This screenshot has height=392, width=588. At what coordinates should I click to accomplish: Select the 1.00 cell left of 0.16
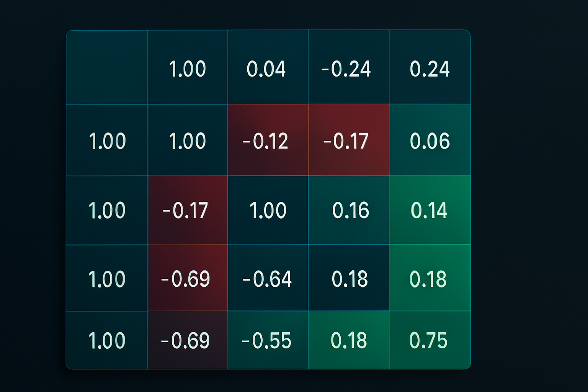pyautogui.click(x=268, y=210)
